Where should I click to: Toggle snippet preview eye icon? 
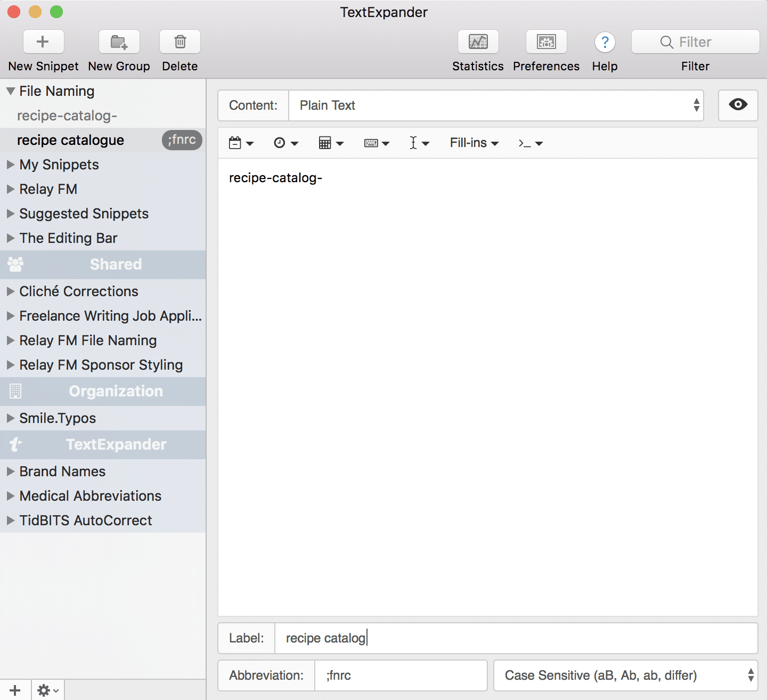tap(738, 105)
